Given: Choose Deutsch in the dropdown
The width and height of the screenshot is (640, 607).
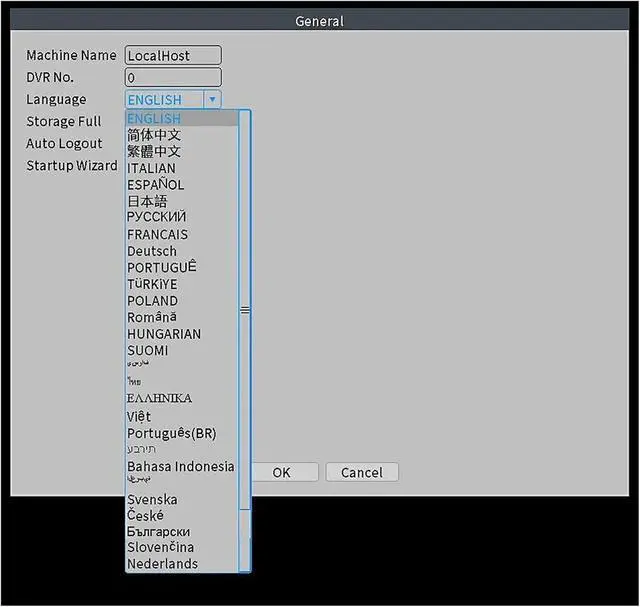Looking at the screenshot, I should point(151,251).
